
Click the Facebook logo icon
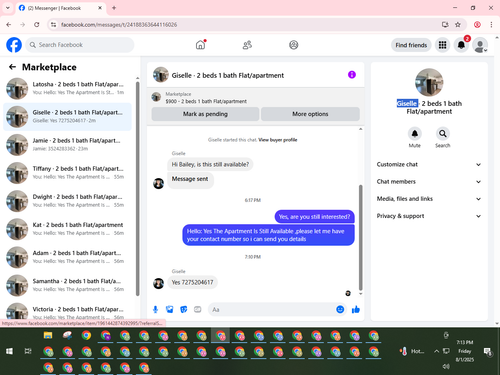click(x=14, y=45)
